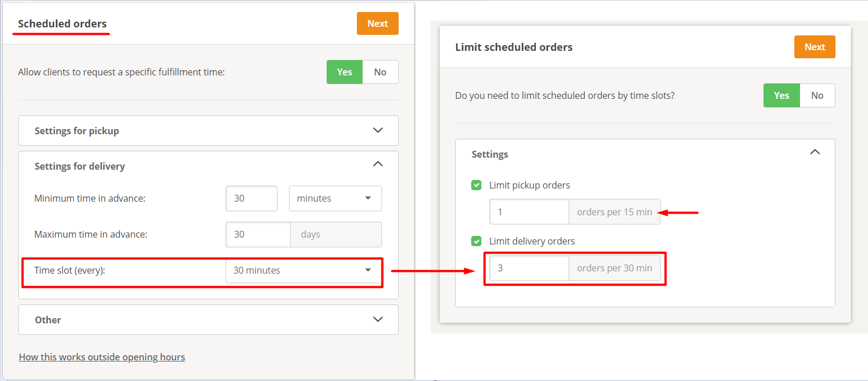Select Yes to limit orders by time slots
This screenshot has height=381, width=868.
[781, 95]
